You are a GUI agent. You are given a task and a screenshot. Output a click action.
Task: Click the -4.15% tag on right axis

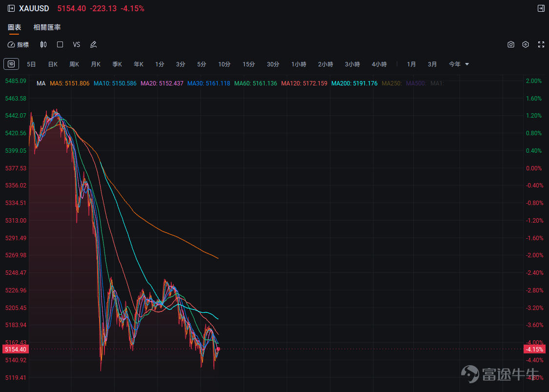click(534, 349)
